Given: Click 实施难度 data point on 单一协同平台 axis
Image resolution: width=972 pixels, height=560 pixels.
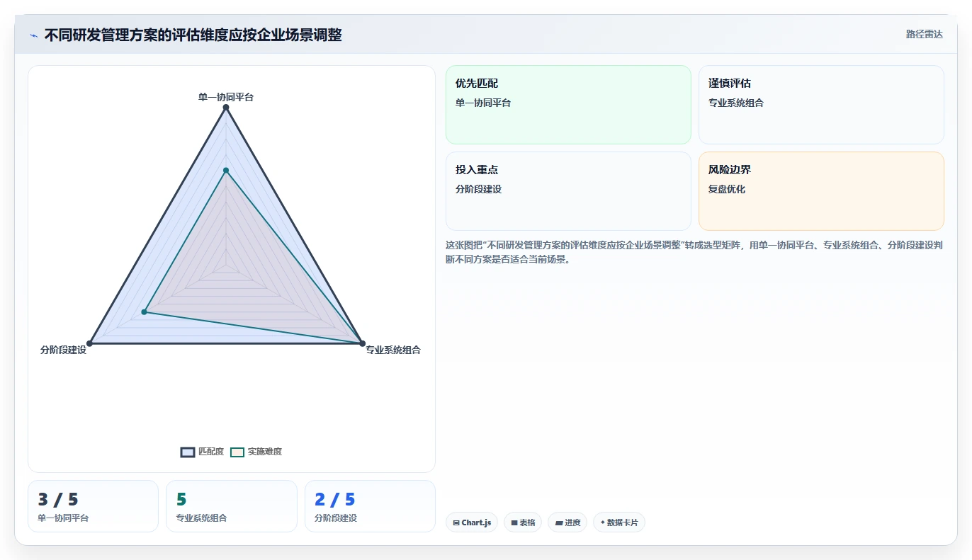Looking at the screenshot, I should (226, 170).
